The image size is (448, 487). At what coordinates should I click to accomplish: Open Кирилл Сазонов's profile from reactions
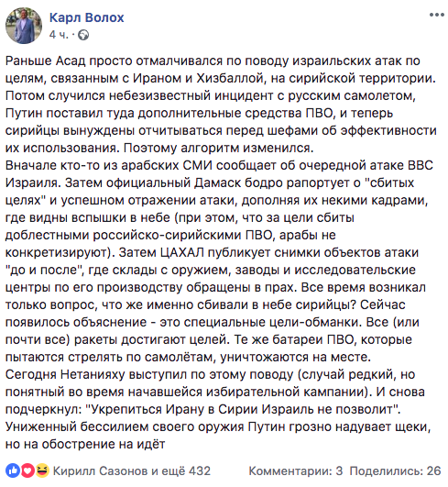coord(101,471)
